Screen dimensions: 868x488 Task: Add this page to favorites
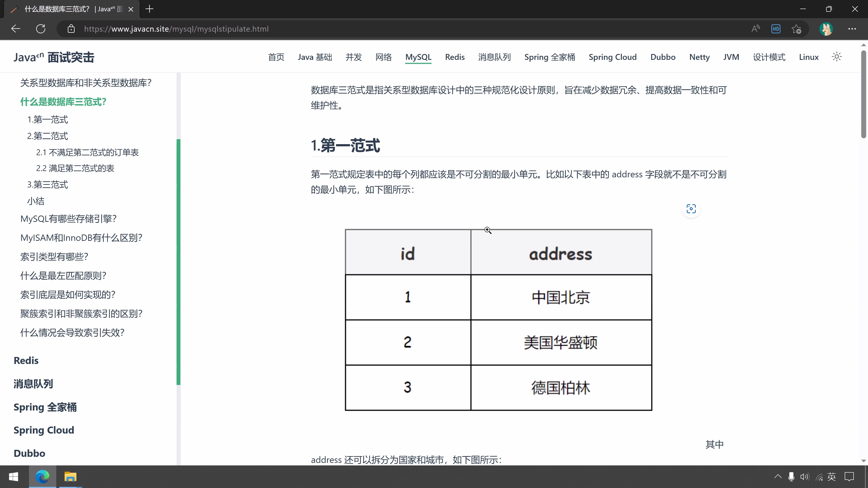coord(797,29)
